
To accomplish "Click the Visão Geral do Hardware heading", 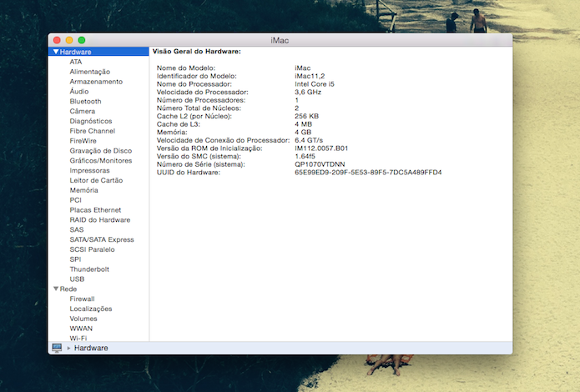I will [197, 52].
